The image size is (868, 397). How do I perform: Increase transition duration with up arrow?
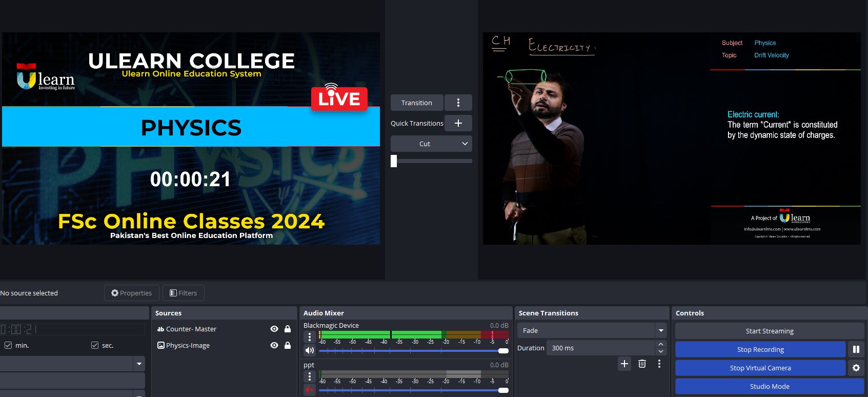click(661, 344)
